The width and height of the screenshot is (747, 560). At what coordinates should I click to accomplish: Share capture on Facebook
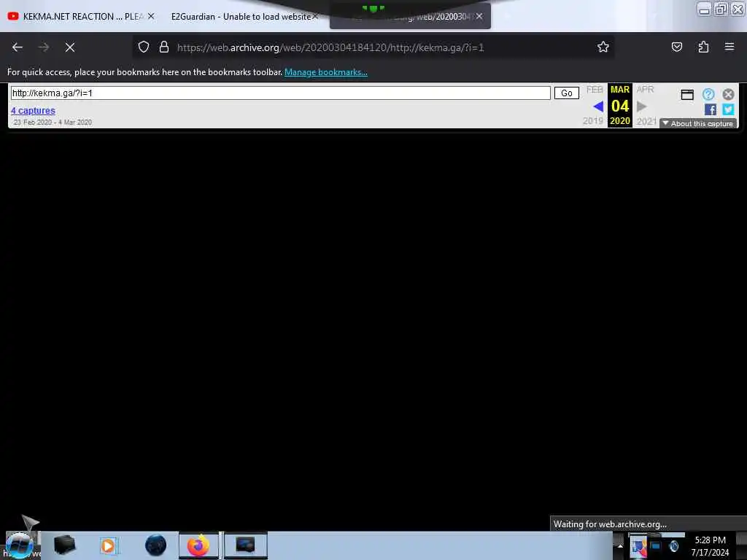(710, 109)
